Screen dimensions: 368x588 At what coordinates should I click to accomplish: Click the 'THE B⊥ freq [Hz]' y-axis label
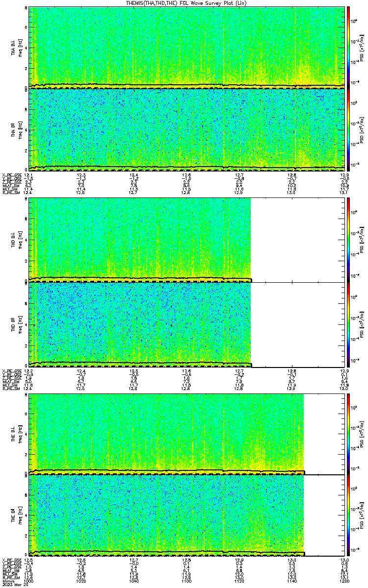pyautogui.click(x=16, y=434)
